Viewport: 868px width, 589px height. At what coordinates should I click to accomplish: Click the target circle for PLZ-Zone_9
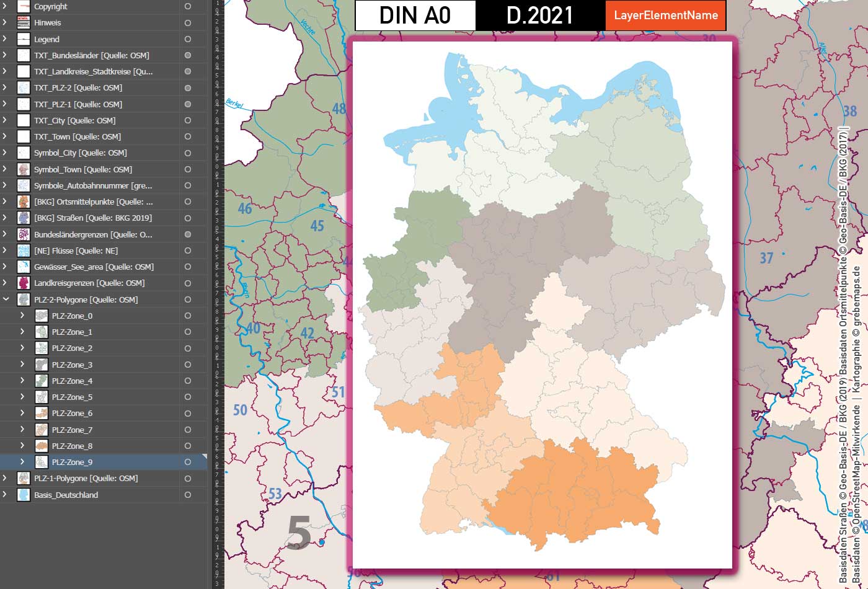click(187, 461)
